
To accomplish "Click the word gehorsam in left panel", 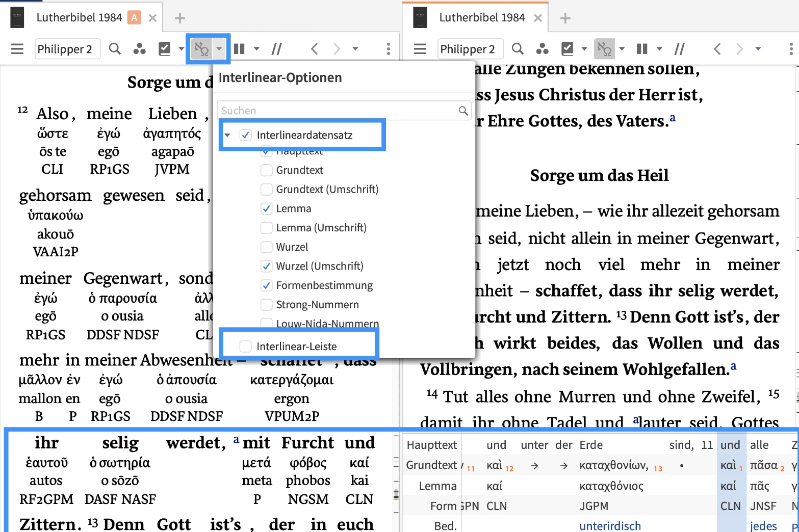I will pyautogui.click(x=55, y=196).
